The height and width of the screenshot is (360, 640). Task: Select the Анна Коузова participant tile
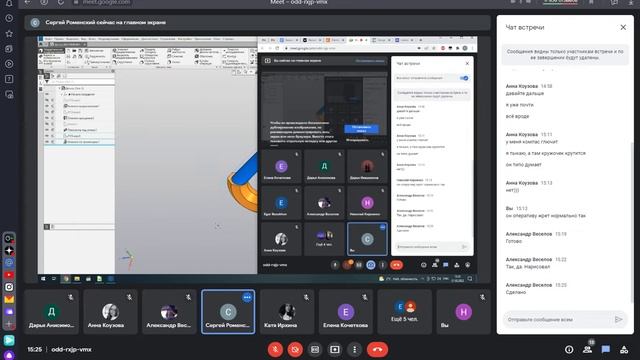click(110, 312)
